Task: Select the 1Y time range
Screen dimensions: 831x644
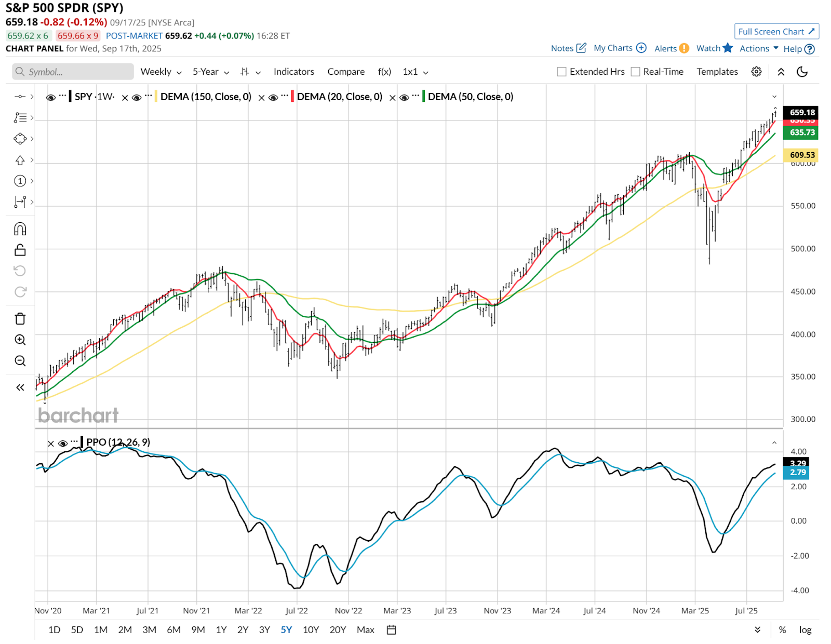Action: click(221, 630)
